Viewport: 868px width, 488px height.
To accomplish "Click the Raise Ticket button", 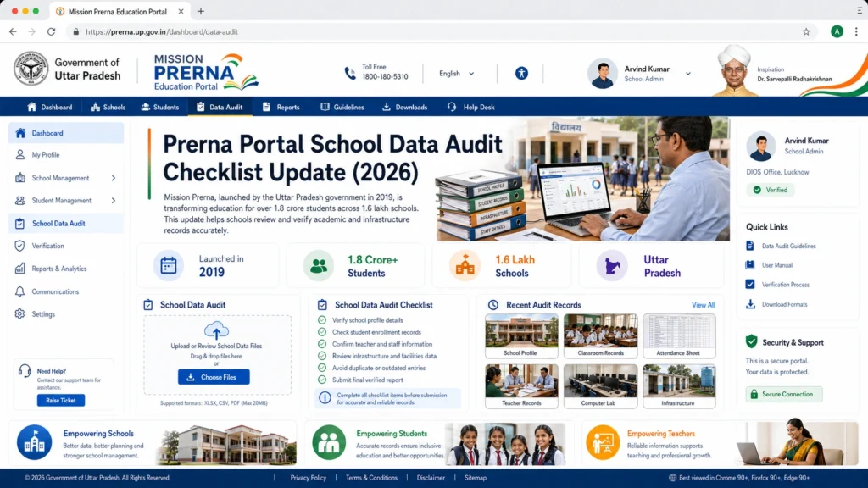I will click(x=61, y=400).
